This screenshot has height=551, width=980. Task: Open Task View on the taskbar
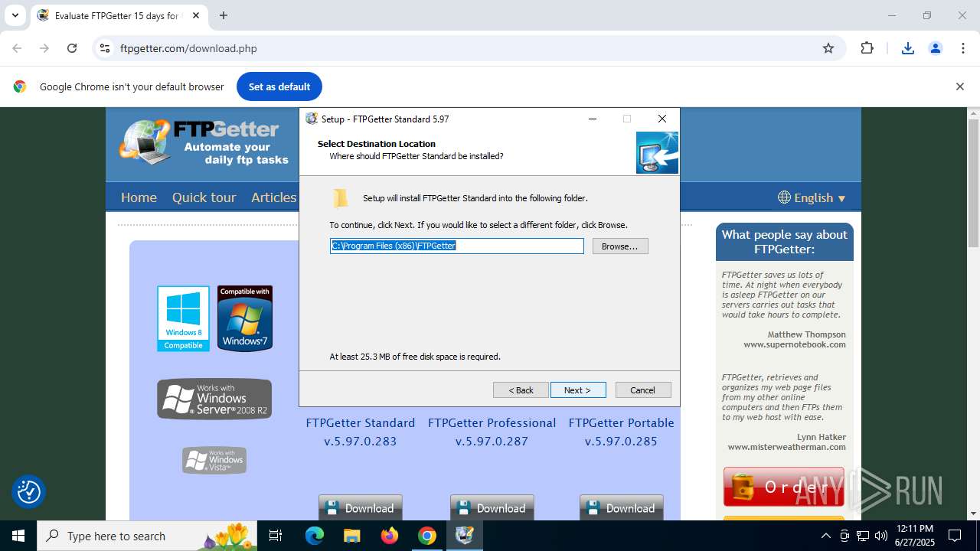[x=276, y=536]
